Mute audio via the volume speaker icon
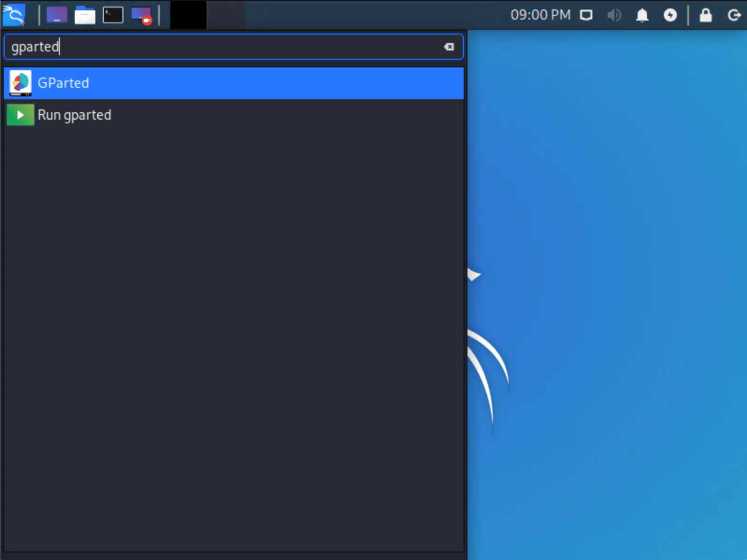This screenshot has width=747, height=560. (614, 15)
